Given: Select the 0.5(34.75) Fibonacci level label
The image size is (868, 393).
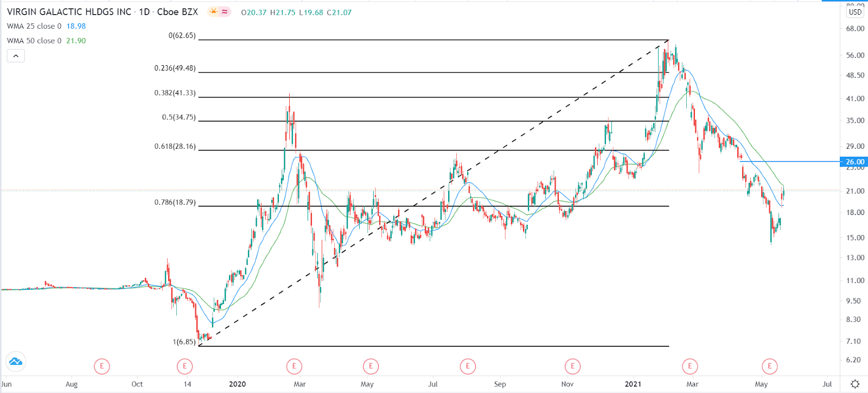Looking at the screenshot, I should pyautogui.click(x=178, y=117).
